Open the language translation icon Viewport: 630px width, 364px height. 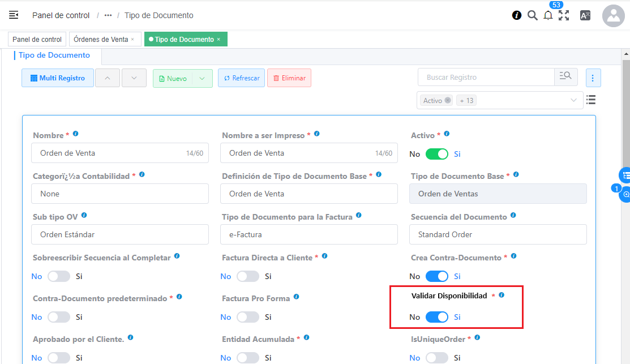point(585,16)
